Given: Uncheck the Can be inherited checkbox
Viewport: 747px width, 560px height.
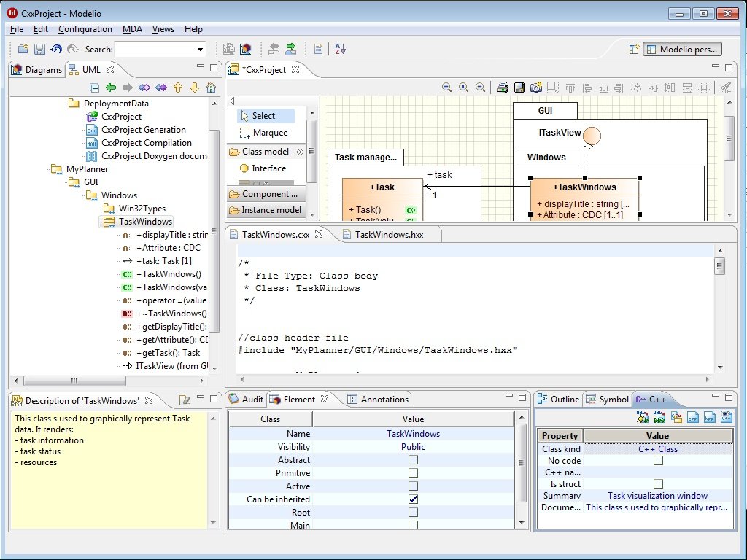Looking at the screenshot, I should pos(413,499).
